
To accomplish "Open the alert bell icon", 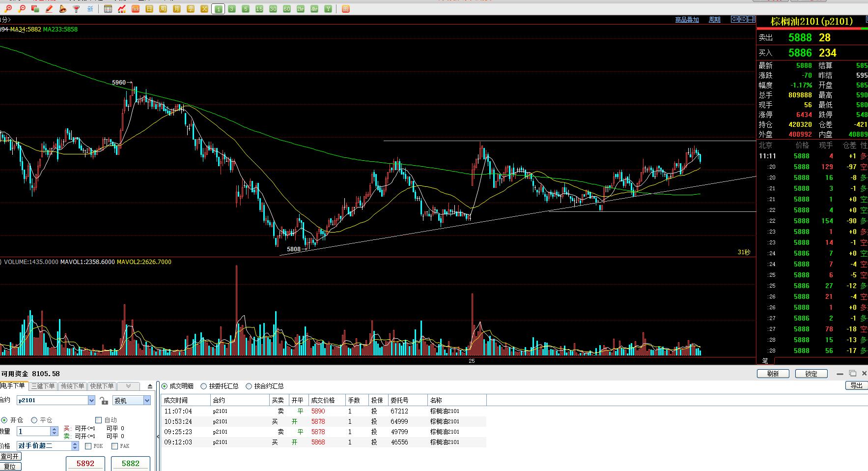I will click(x=62, y=9).
